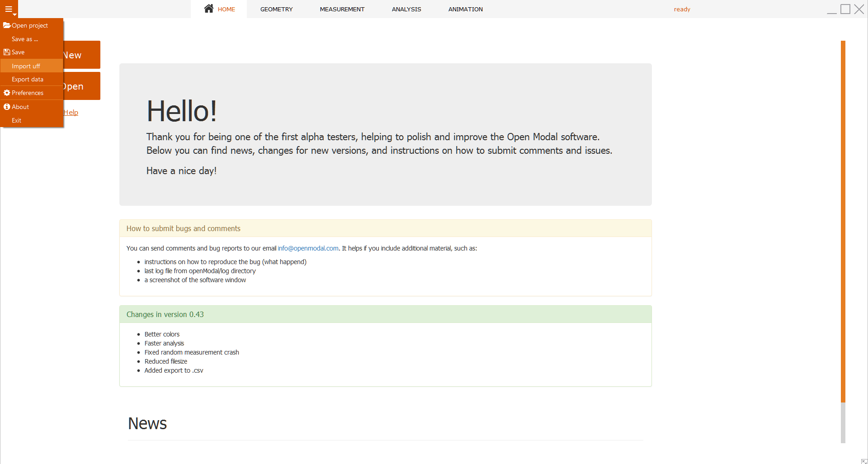Click the resize grip icon at window corner
The width and height of the screenshot is (868, 464).
point(864,461)
